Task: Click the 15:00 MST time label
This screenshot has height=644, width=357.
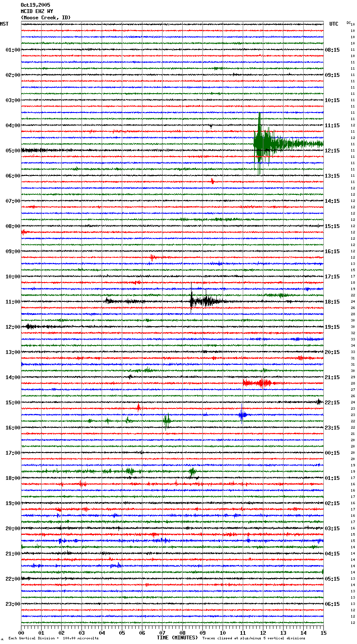Action: pyautogui.click(x=13, y=403)
